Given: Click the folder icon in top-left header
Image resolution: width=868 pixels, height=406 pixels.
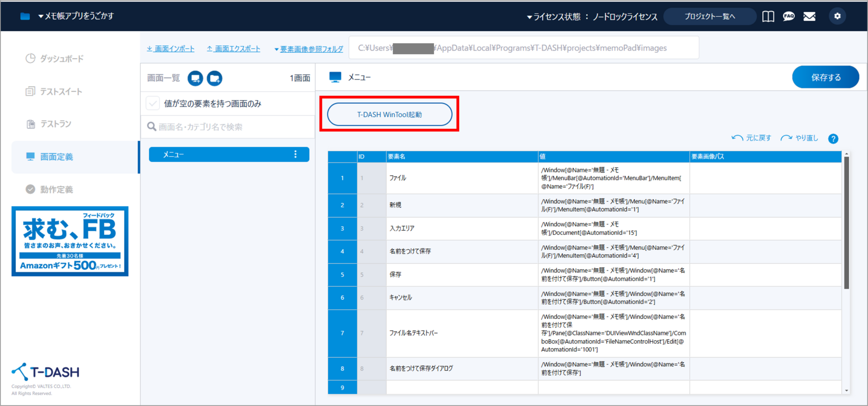Looking at the screenshot, I should click(25, 16).
